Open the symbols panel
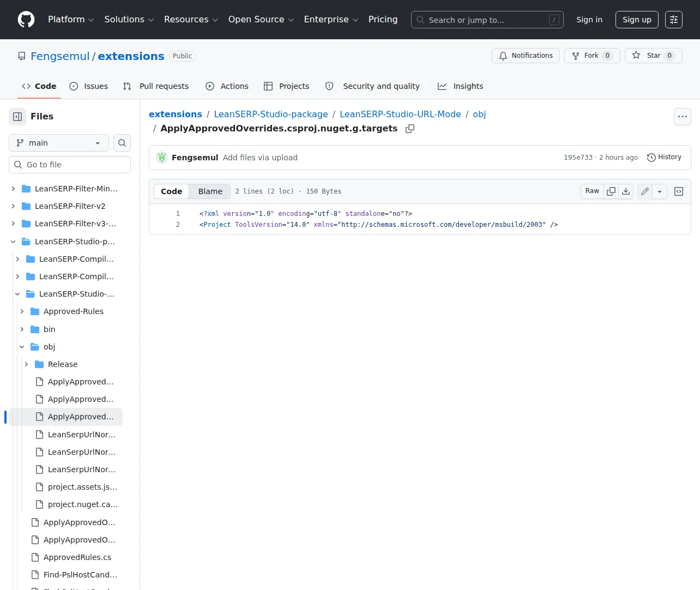 pos(679,191)
